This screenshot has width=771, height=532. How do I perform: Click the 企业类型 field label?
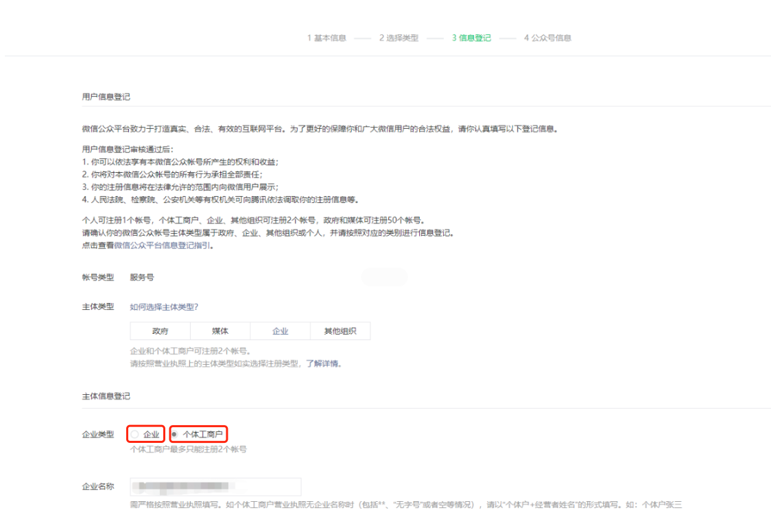[x=98, y=434]
